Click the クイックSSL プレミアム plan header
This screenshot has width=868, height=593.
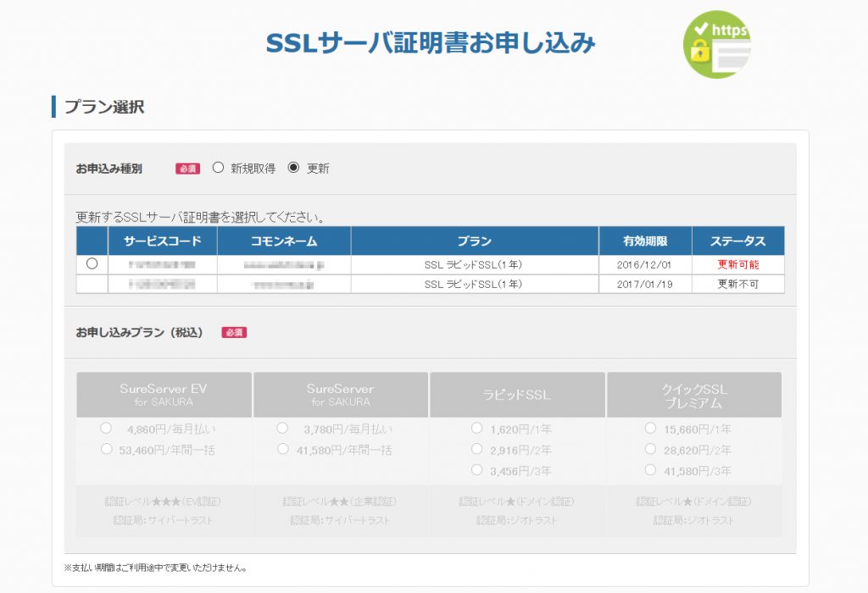694,395
